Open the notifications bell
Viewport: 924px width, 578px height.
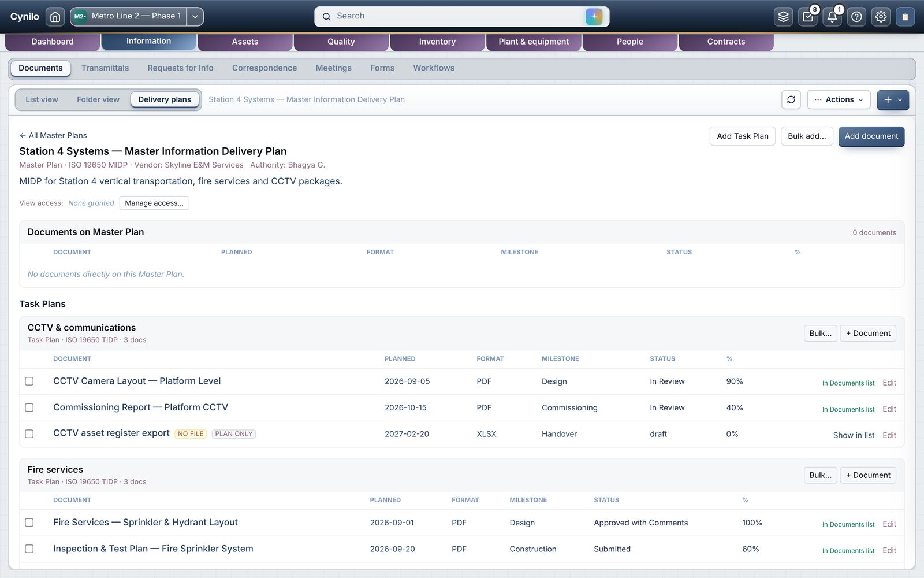pos(832,17)
